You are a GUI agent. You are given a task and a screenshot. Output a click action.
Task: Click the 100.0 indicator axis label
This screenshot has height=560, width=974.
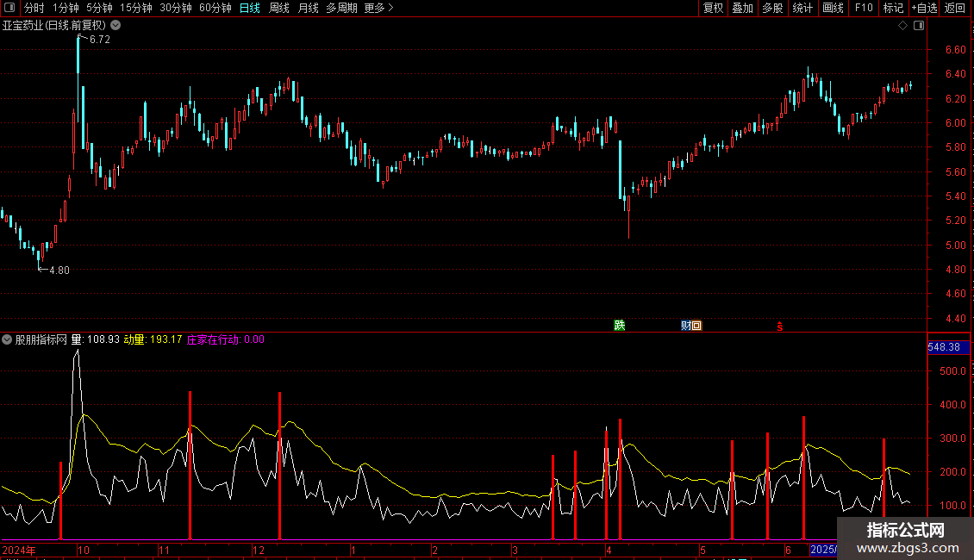[x=952, y=506]
